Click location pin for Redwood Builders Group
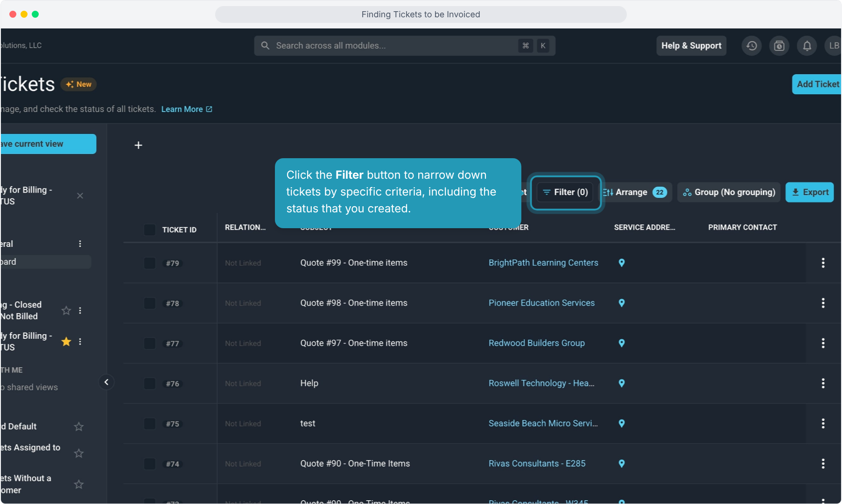The height and width of the screenshot is (504, 842). [622, 343]
